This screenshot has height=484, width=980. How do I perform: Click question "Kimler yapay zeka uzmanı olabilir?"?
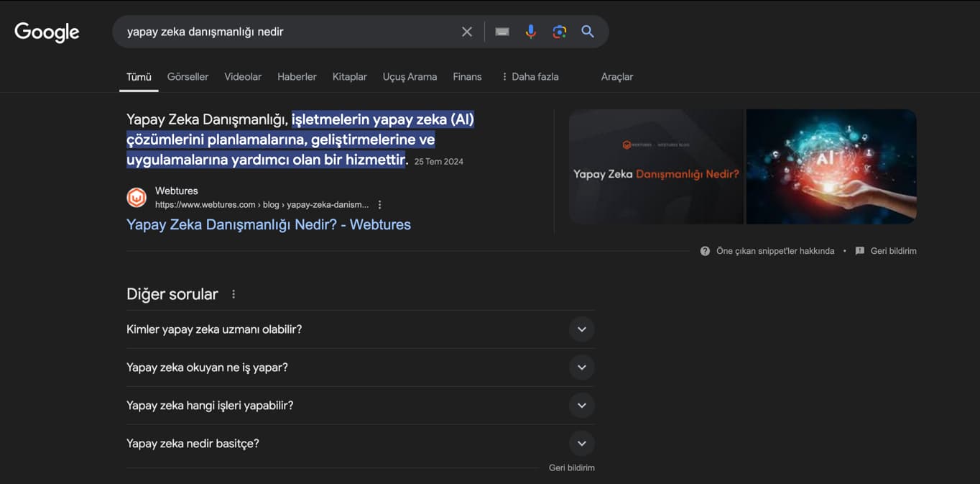pos(214,329)
